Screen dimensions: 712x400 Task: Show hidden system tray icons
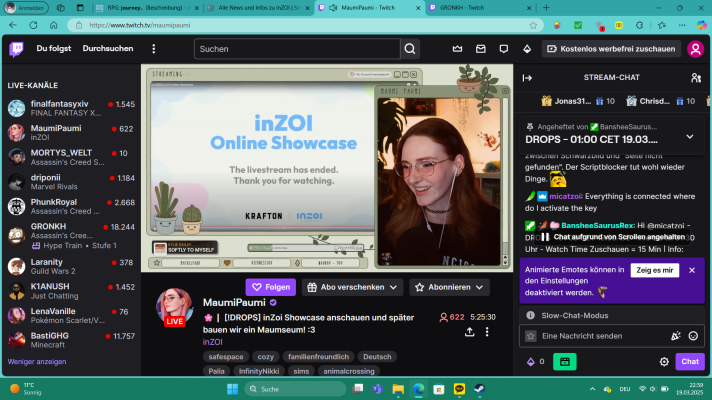click(592, 389)
